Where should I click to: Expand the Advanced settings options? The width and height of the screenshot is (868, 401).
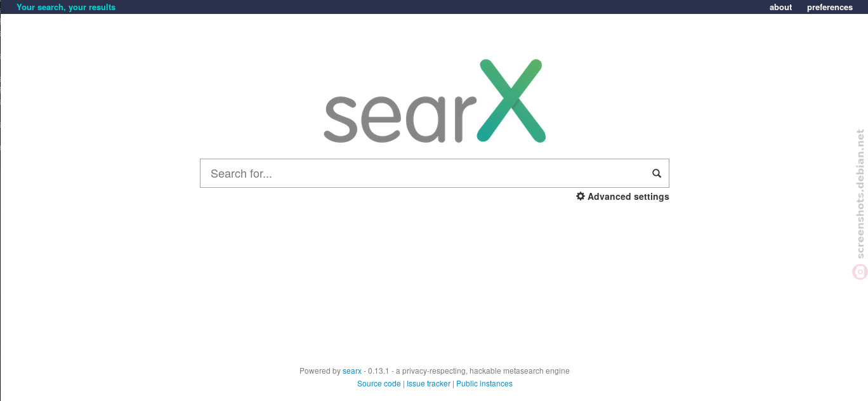(622, 197)
